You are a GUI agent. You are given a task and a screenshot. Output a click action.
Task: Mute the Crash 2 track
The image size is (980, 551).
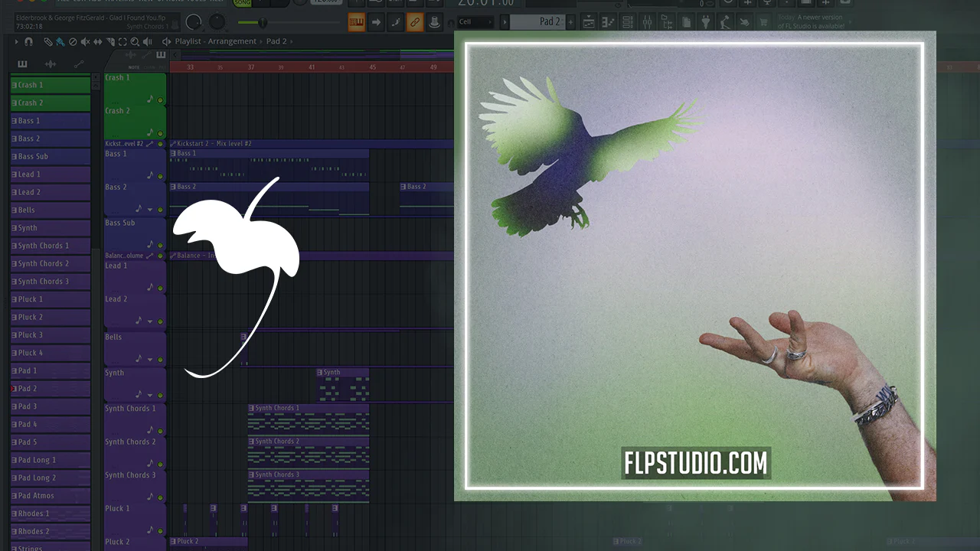coord(160,133)
